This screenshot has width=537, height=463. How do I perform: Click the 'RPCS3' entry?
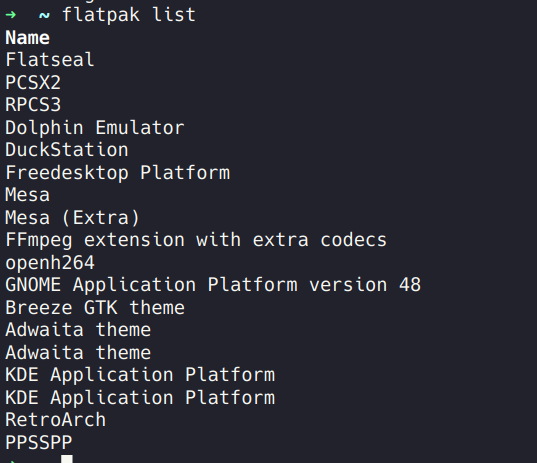tap(33, 105)
